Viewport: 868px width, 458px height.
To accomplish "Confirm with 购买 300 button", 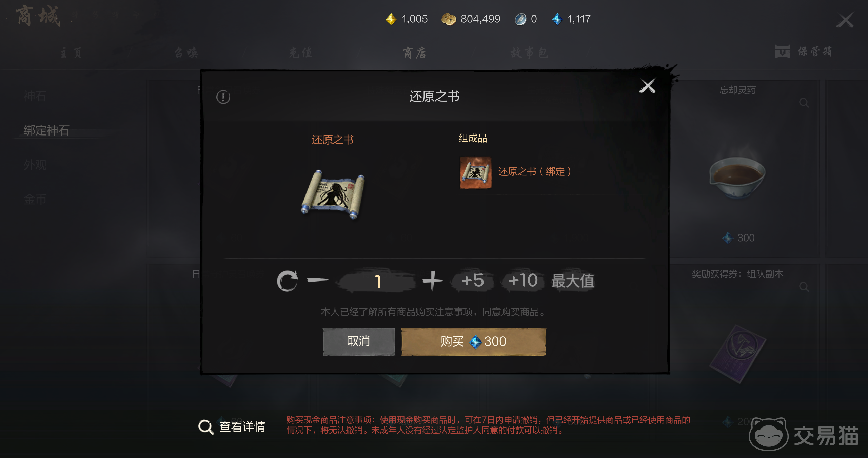I will point(474,341).
